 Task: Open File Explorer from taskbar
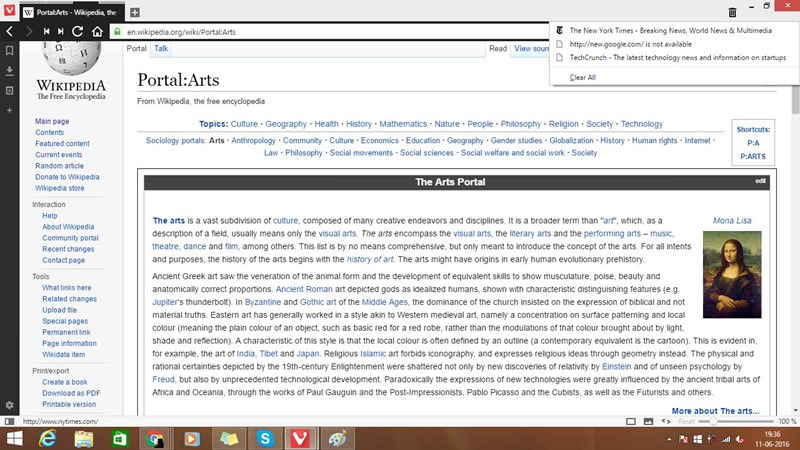(x=84, y=439)
